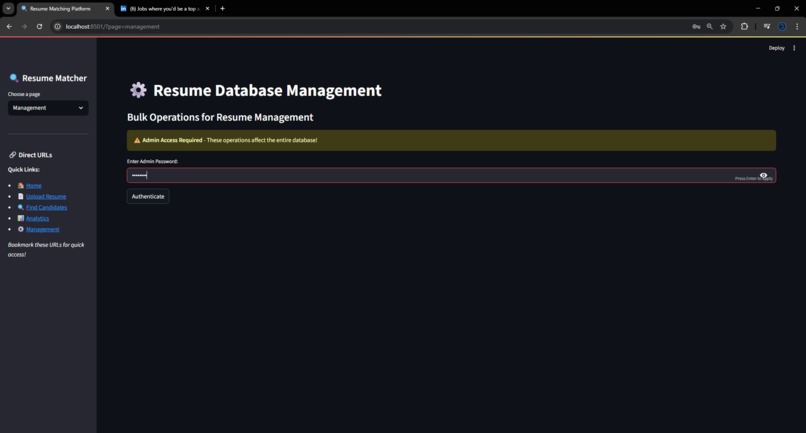Open the media control icon in toolbar
806x433 pixels.
coord(767,27)
